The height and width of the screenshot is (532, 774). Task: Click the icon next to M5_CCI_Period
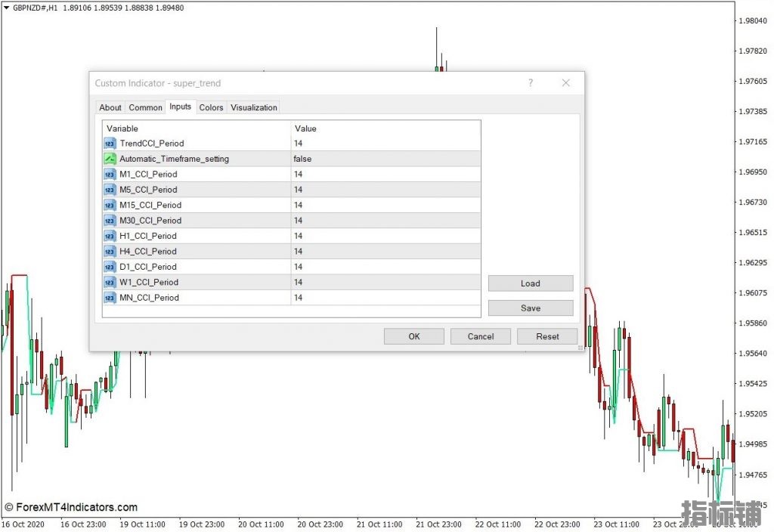tap(110, 190)
